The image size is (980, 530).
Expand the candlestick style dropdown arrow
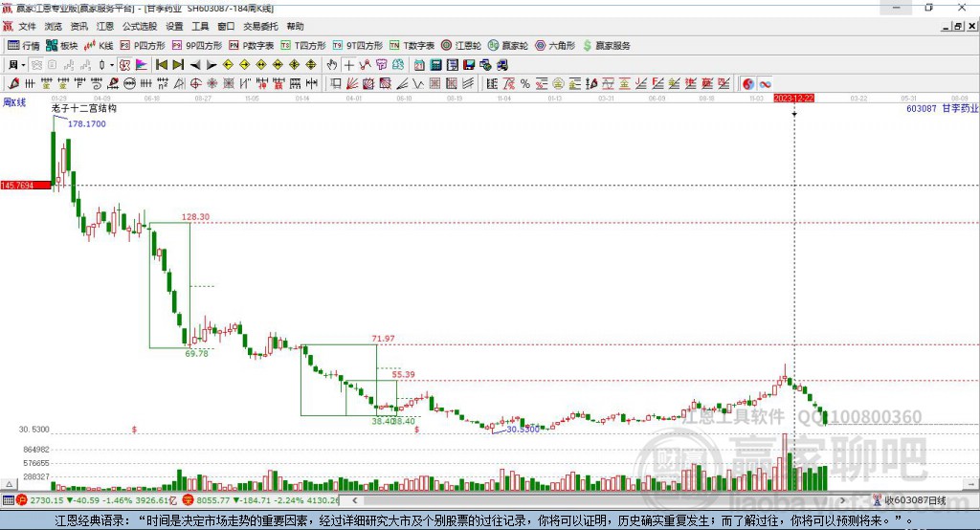click(x=112, y=65)
